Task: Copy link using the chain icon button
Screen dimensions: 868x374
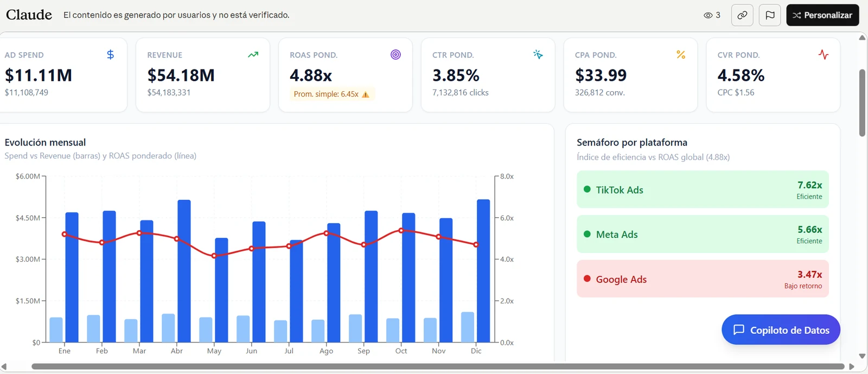Action: tap(742, 15)
